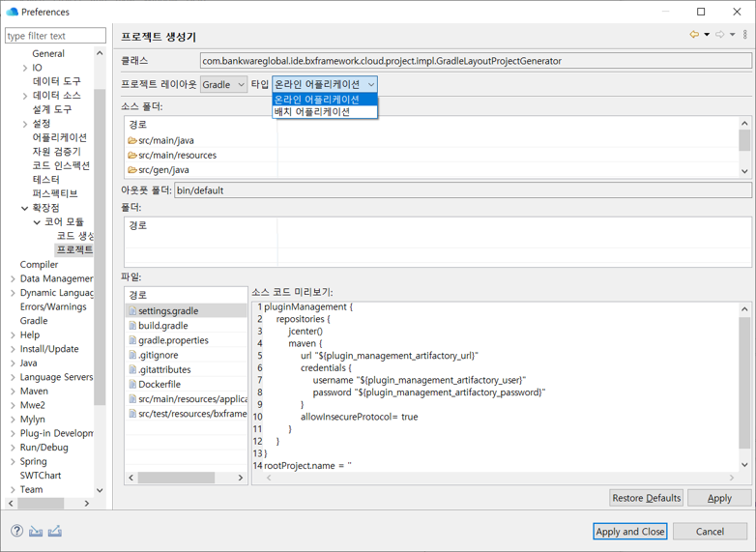
Task: Select 설계 도구 in preferences tree
Action: (x=51, y=109)
